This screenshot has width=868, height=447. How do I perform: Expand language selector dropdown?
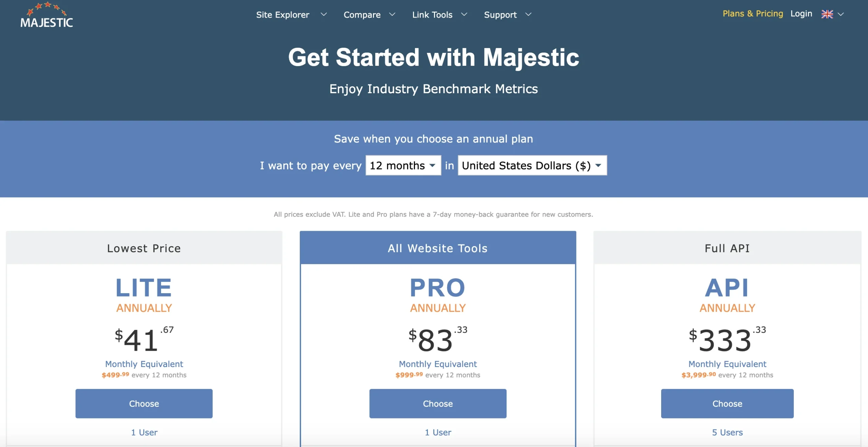833,14
